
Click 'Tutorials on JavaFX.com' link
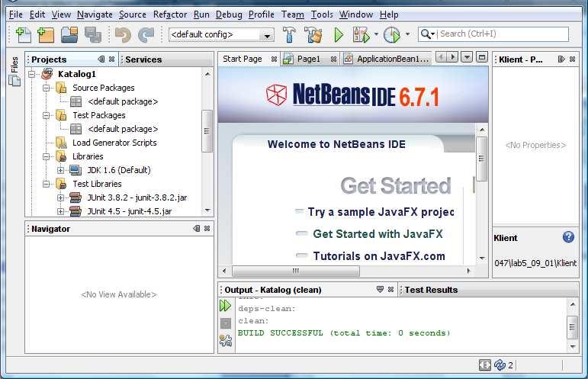pyautogui.click(x=379, y=256)
